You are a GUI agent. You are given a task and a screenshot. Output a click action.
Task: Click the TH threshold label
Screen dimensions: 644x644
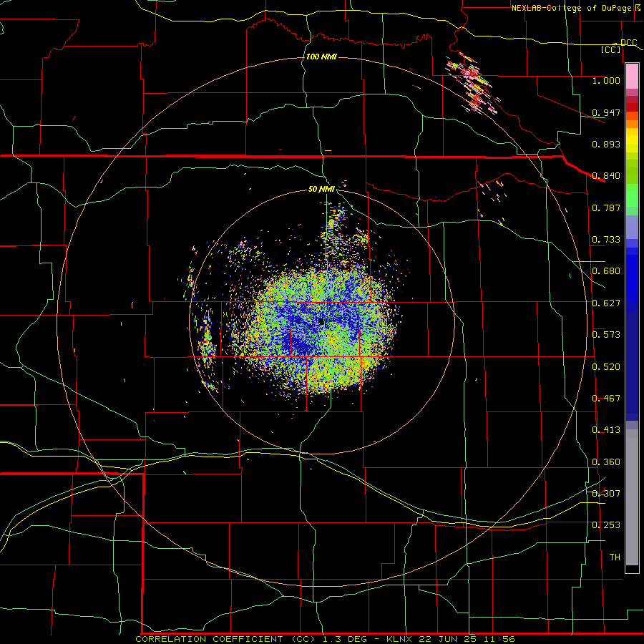point(615,557)
